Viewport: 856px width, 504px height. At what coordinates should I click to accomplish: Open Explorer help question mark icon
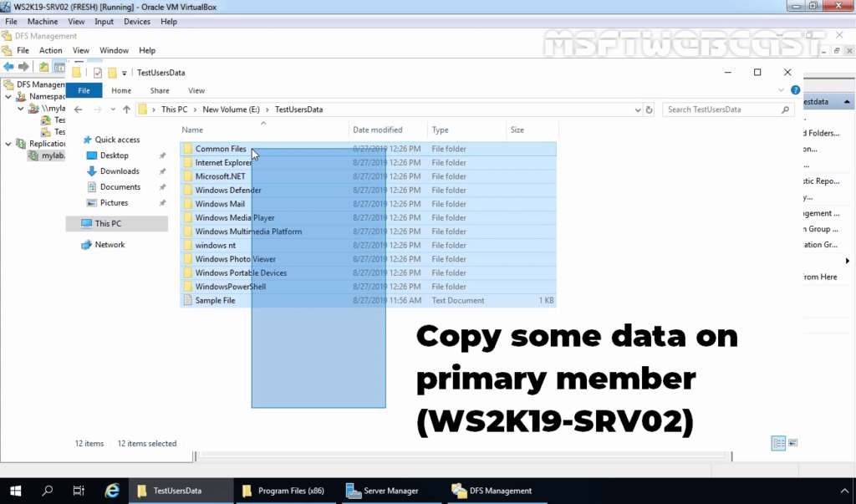pos(796,90)
